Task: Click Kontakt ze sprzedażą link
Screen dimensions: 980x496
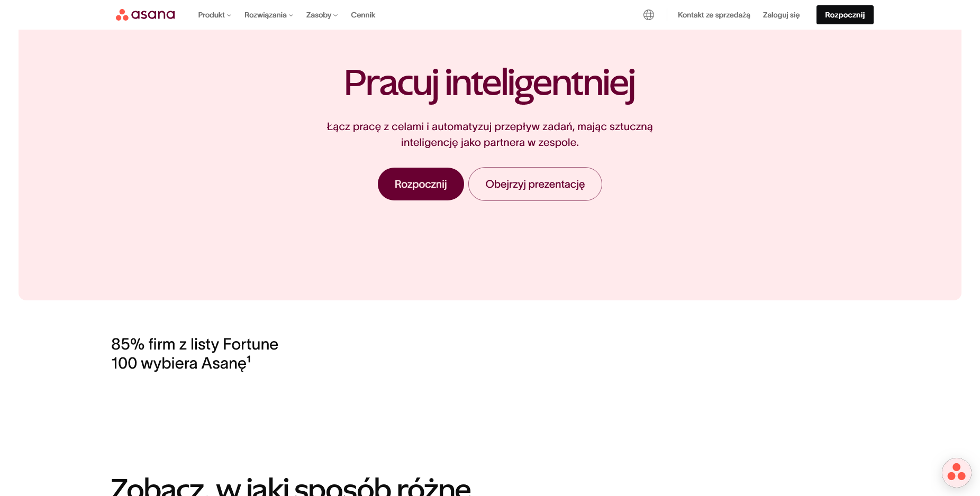Action: point(714,15)
